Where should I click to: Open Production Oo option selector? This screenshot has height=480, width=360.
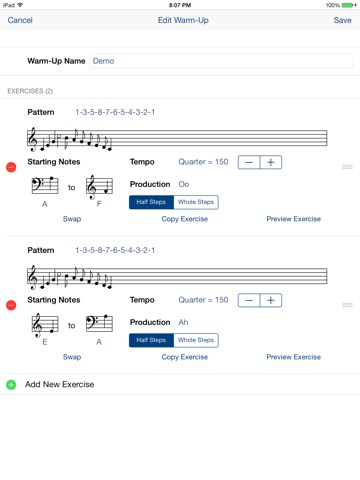[x=184, y=184]
